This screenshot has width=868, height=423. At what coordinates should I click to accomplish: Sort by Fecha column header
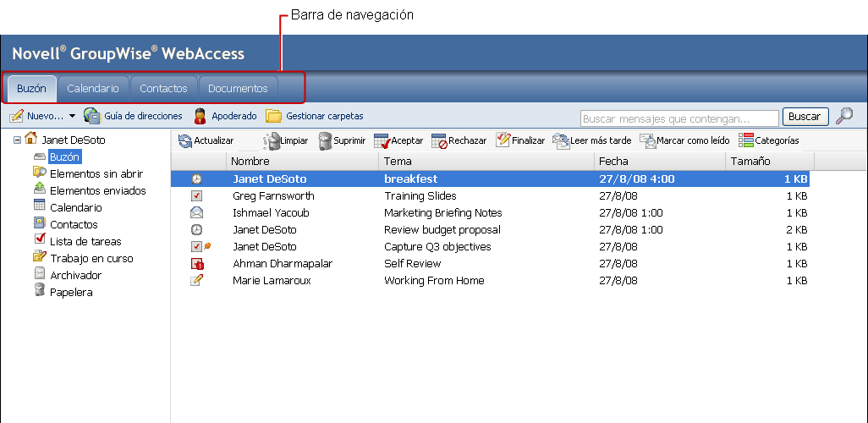660,161
